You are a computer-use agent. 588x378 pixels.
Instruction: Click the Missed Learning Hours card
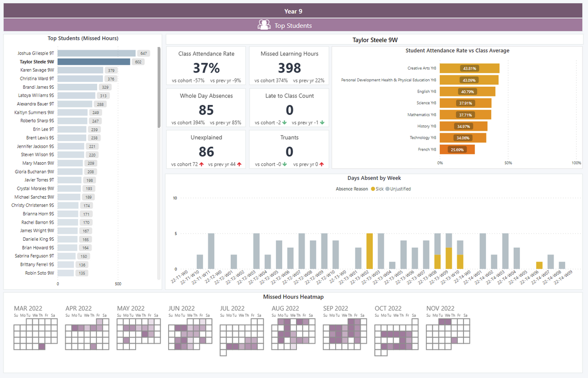pos(289,66)
